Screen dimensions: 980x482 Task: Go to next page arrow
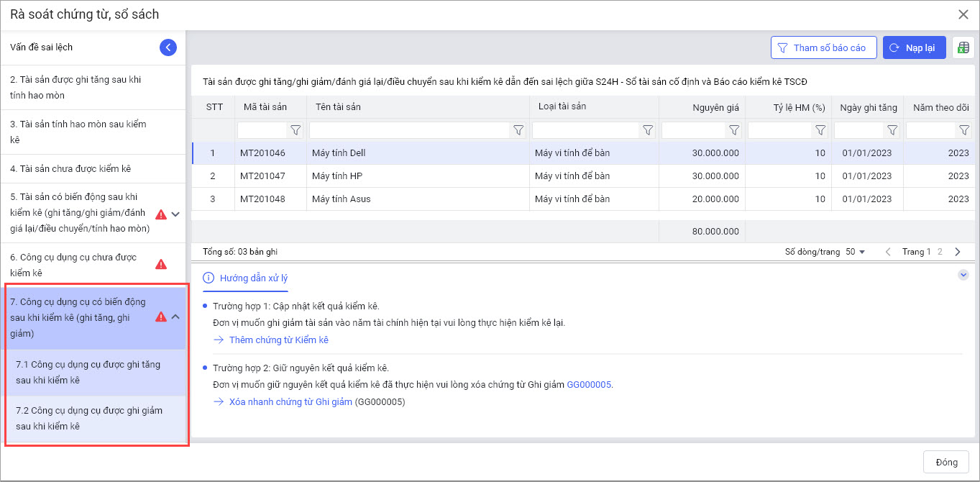[x=957, y=252]
